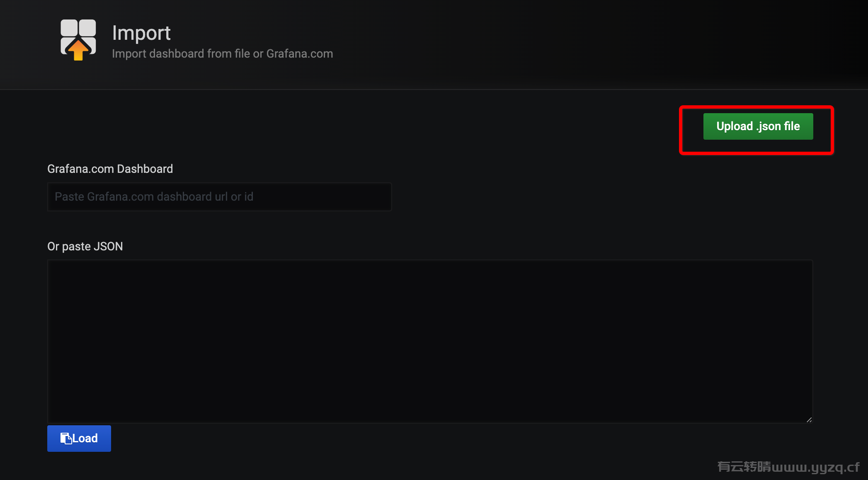Click the word Load beside clipboard icon
This screenshot has width=868, height=480.
85,439
